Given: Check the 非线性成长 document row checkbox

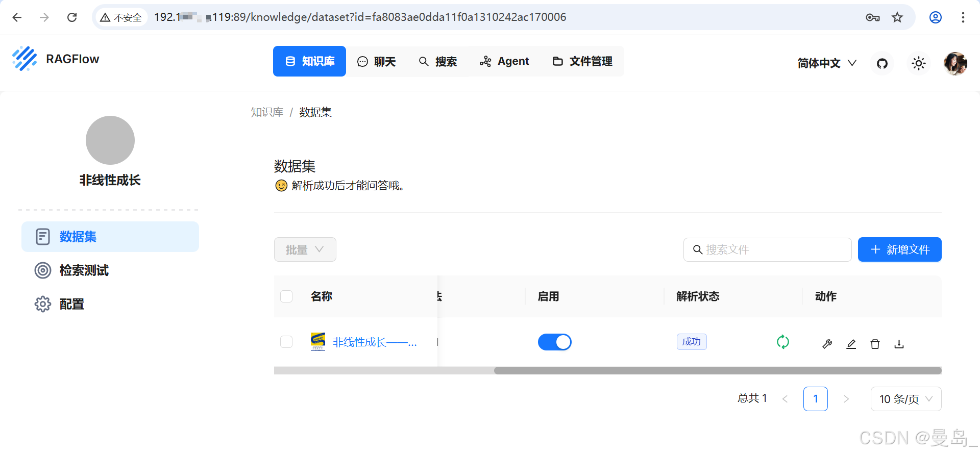Looking at the screenshot, I should pos(286,342).
